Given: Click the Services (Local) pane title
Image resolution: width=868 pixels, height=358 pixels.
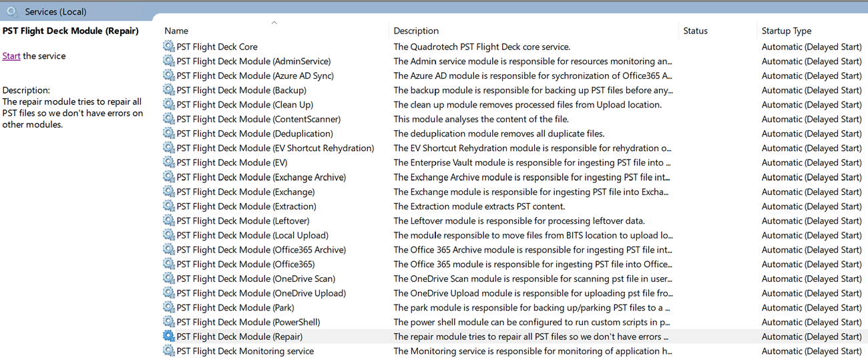Looking at the screenshot, I should [x=55, y=12].
